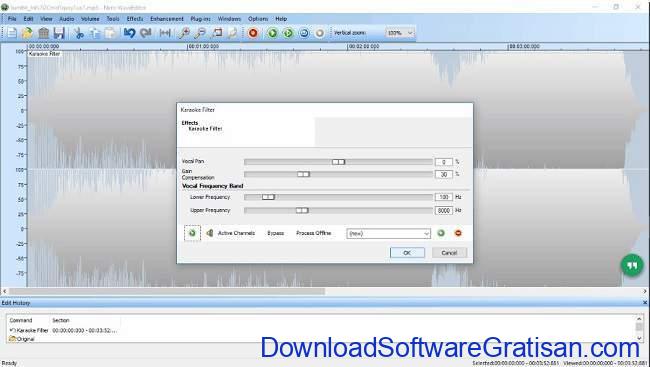Open the Effects menu
The image size is (650, 367).
[x=135, y=19]
